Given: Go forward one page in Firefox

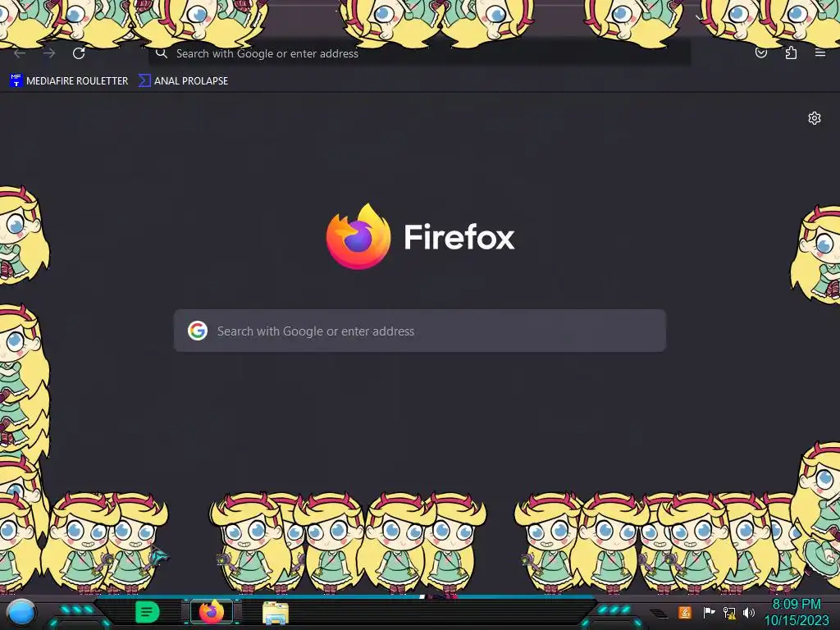Looking at the screenshot, I should (x=49, y=53).
